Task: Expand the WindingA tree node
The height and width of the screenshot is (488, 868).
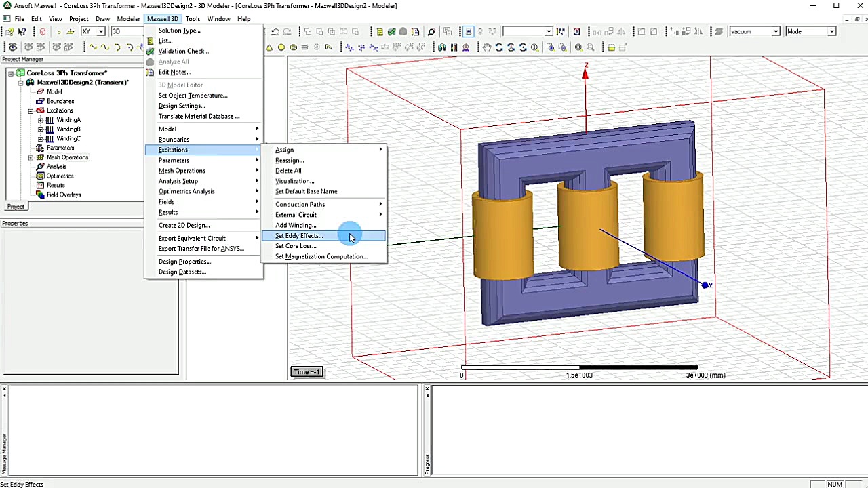Action: click(x=40, y=120)
